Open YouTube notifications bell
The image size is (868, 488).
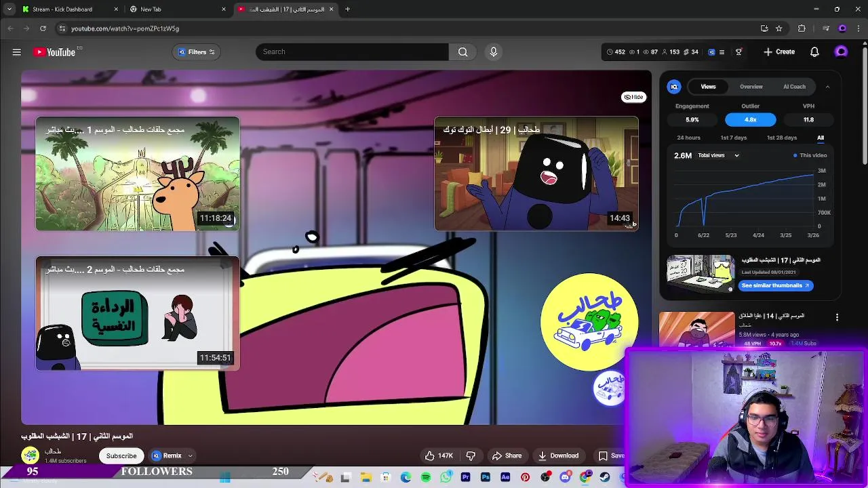coord(814,52)
